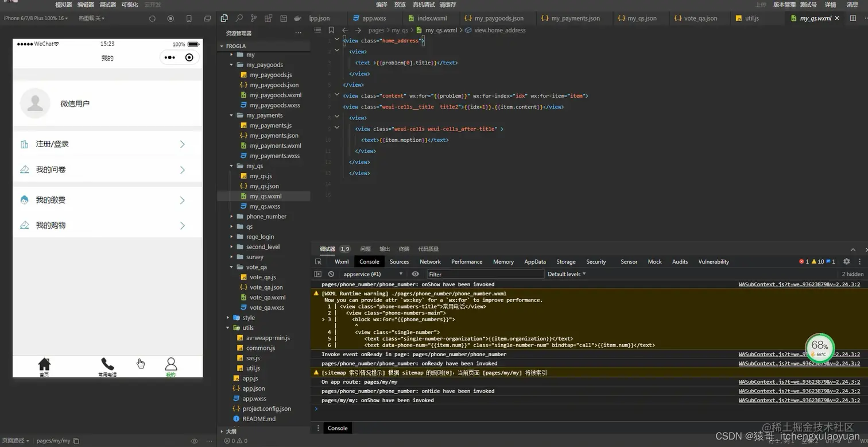Open the appservice (#1) context dropdown

[373, 274]
